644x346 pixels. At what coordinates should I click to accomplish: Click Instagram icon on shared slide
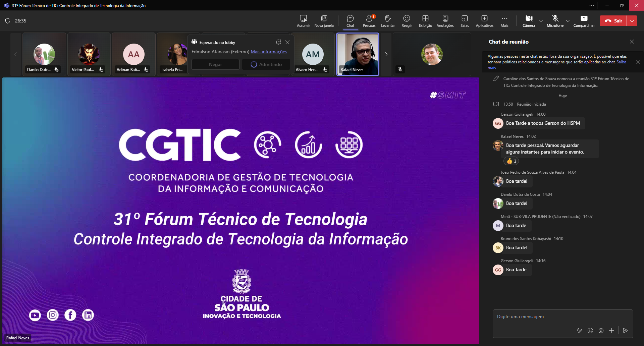tap(53, 315)
